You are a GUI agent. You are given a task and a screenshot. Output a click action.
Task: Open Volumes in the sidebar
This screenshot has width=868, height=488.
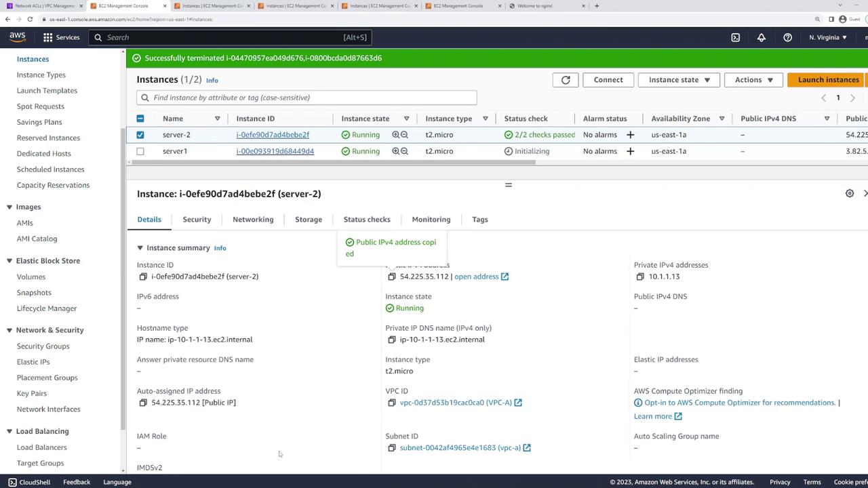click(31, 277)
